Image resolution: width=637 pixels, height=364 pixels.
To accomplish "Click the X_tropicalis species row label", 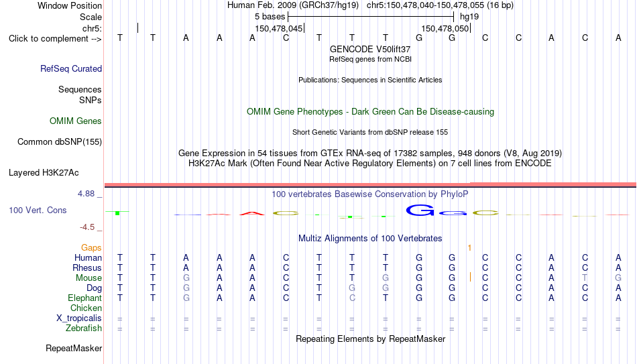I will coord(79,318).
